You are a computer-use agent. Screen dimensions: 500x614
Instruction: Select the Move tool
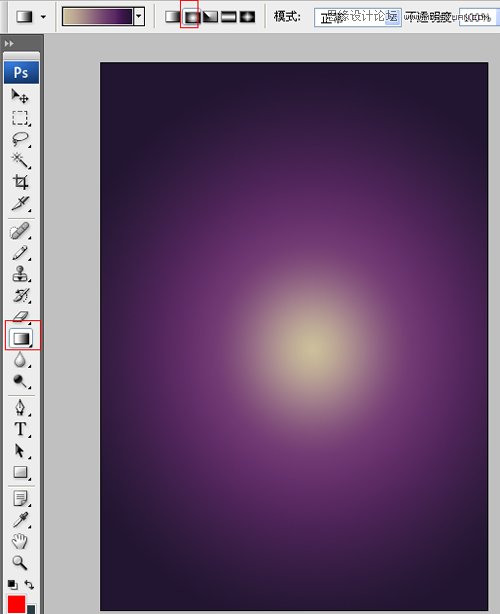pos(20,96)
